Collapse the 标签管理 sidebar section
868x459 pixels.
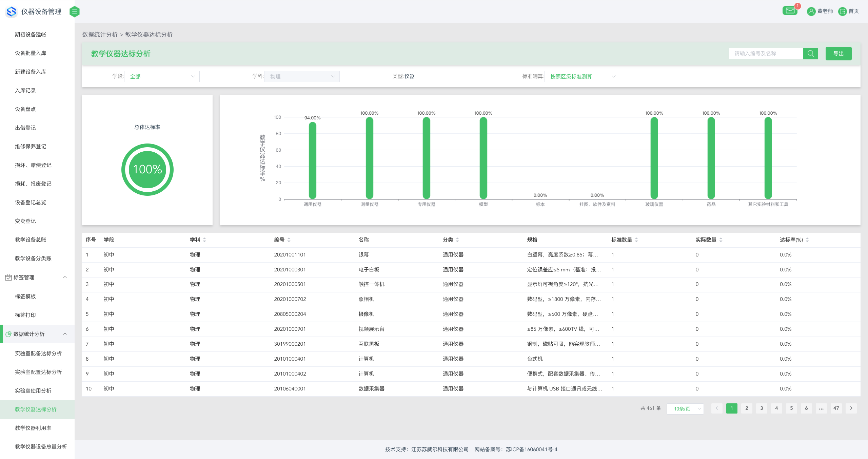[65, 277]
